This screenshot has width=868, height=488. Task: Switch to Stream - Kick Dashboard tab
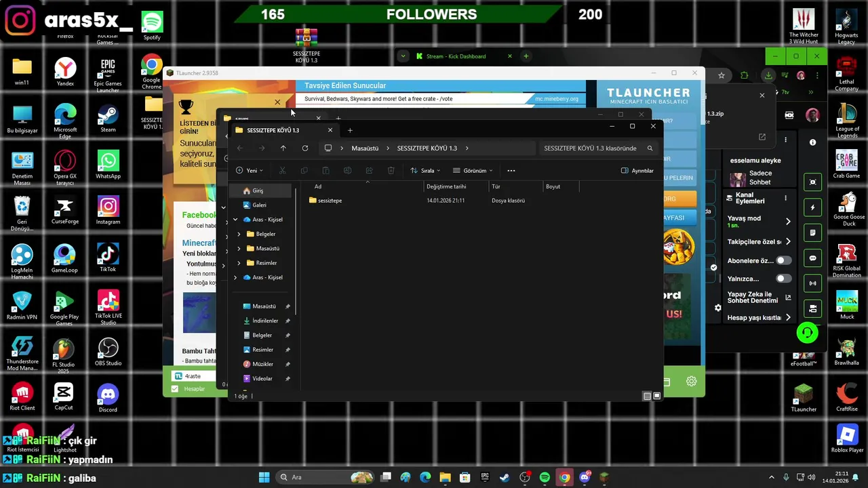pos(465,56)
